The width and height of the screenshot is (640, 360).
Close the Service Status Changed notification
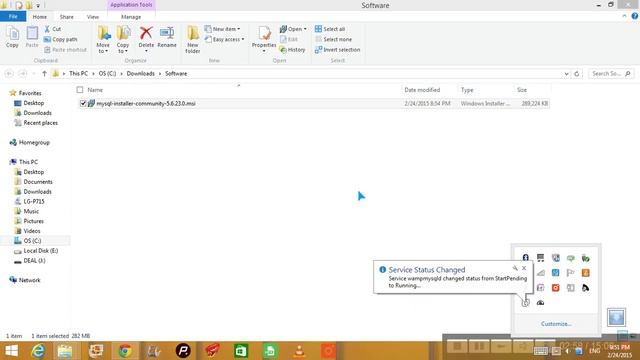pyautogui.click(x=524, y=268)
